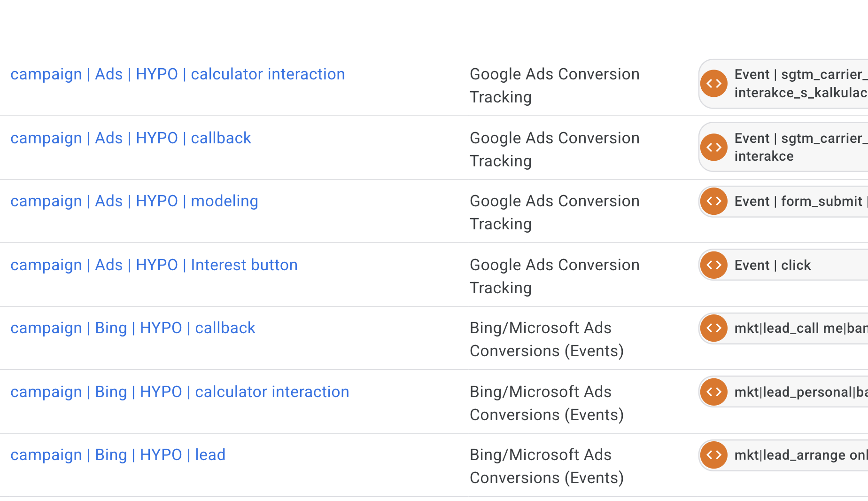Viewport: 868px width, 501px height.
Task: Click orange trigger icon in Ads callback row
Action: tap(714, 147)
